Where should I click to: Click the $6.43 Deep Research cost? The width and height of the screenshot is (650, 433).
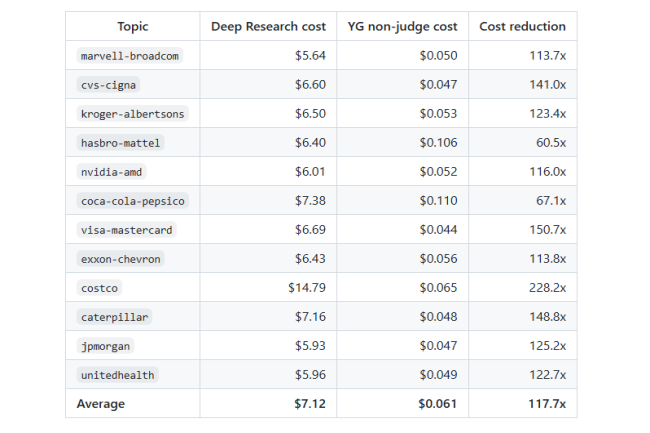click(310, 259)
